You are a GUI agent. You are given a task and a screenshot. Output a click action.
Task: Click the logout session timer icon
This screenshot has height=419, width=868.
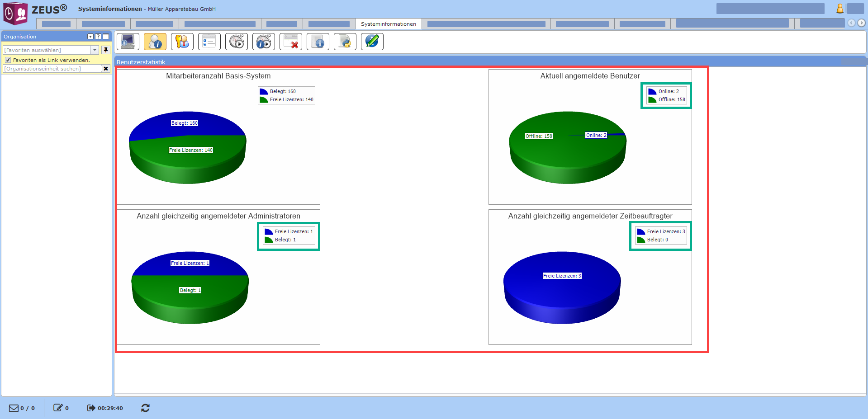click(x=91, y=408)
